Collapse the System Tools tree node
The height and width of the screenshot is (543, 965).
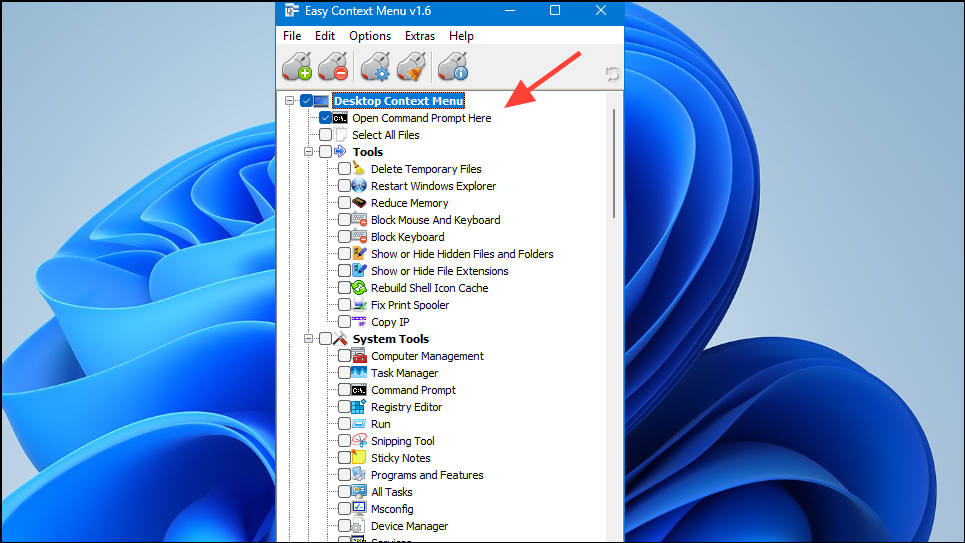(308, 339)
